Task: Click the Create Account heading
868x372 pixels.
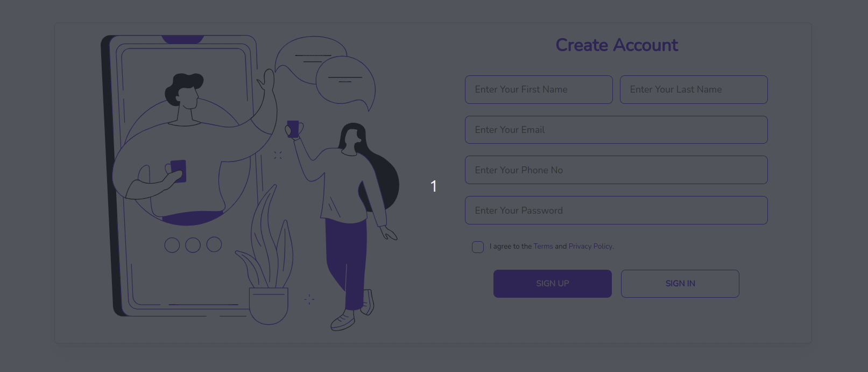Action: click(x=617, y=45)
